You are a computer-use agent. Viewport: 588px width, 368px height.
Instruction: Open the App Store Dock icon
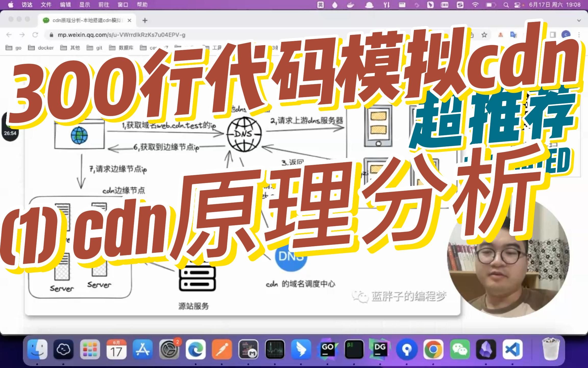143,349
